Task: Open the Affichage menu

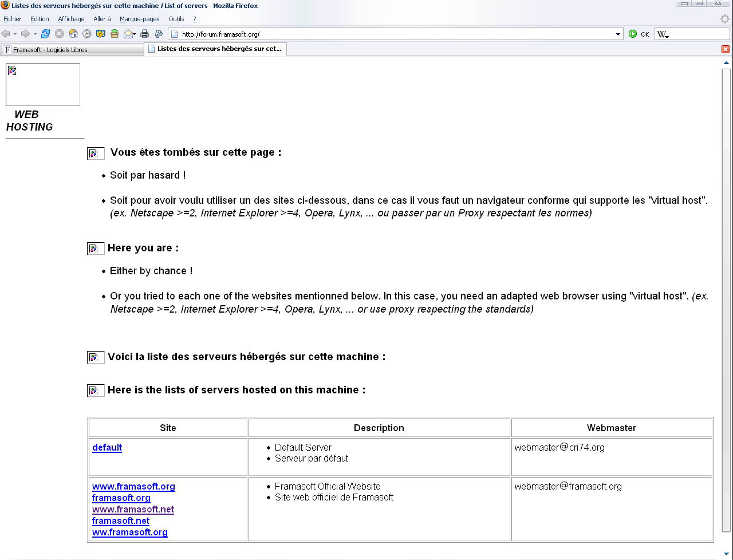Action: coord(71,19)
